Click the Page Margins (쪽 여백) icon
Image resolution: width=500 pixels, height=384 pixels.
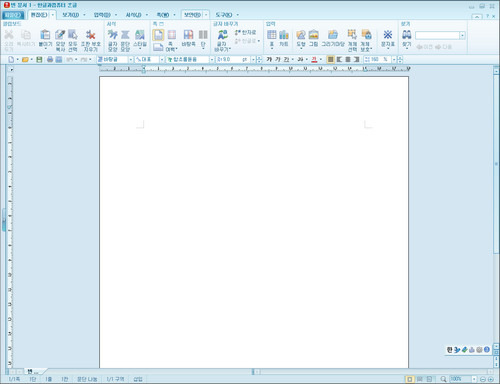tap(172, 35)
